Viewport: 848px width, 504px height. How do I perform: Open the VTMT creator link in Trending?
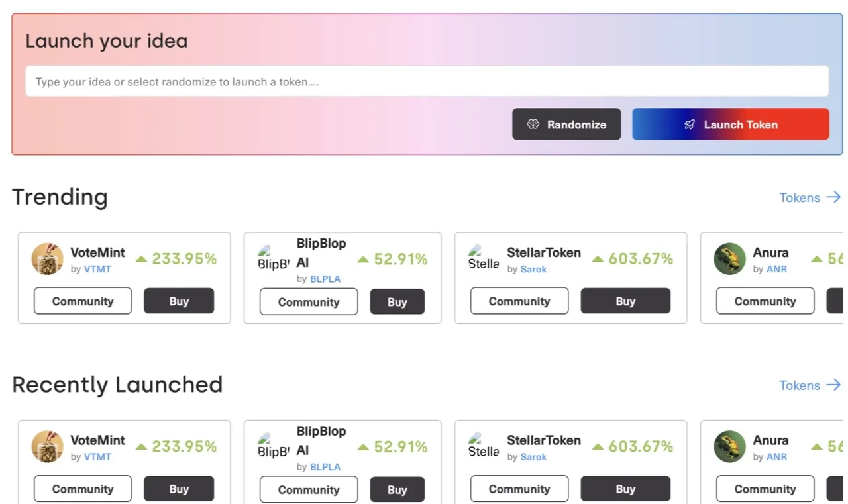click(x=97, y=269)
